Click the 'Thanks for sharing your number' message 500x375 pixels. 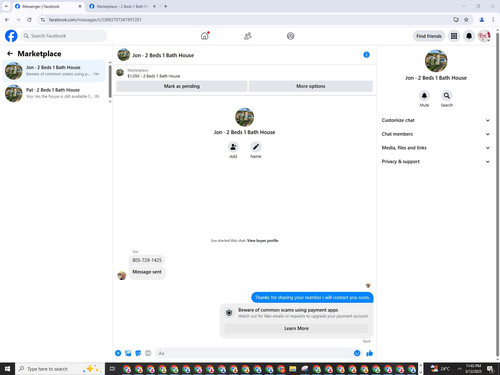click(312, 297)
